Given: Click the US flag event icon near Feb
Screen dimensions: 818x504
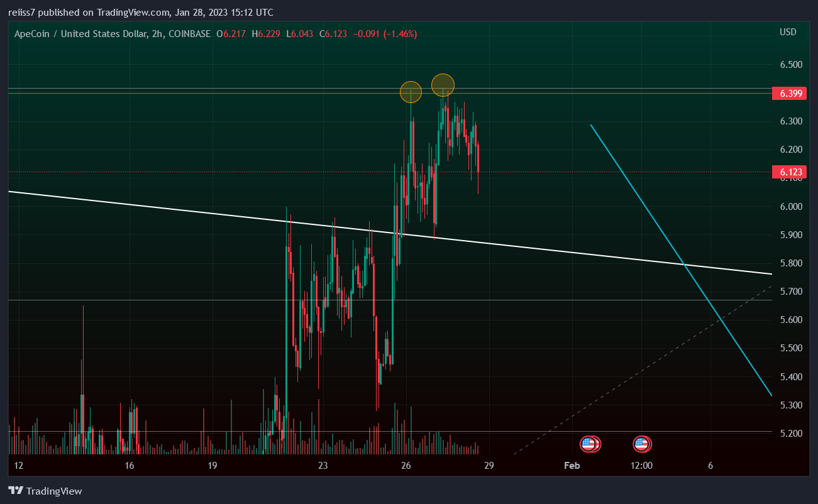Looking at the screenshot, I should 590,444.
